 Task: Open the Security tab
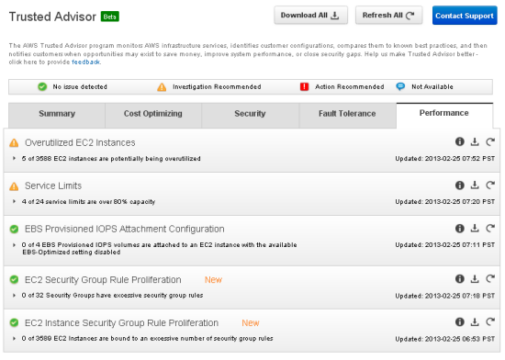point(250,115)
